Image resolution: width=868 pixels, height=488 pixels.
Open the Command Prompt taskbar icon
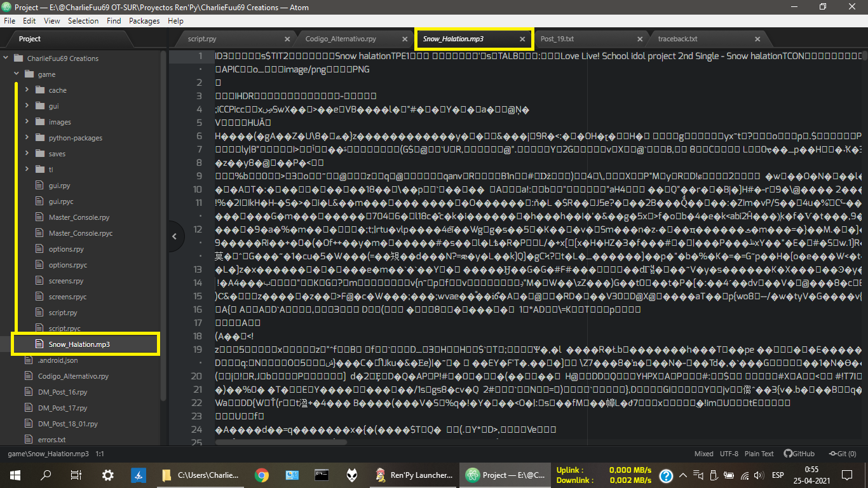click(x=322, y=475)
